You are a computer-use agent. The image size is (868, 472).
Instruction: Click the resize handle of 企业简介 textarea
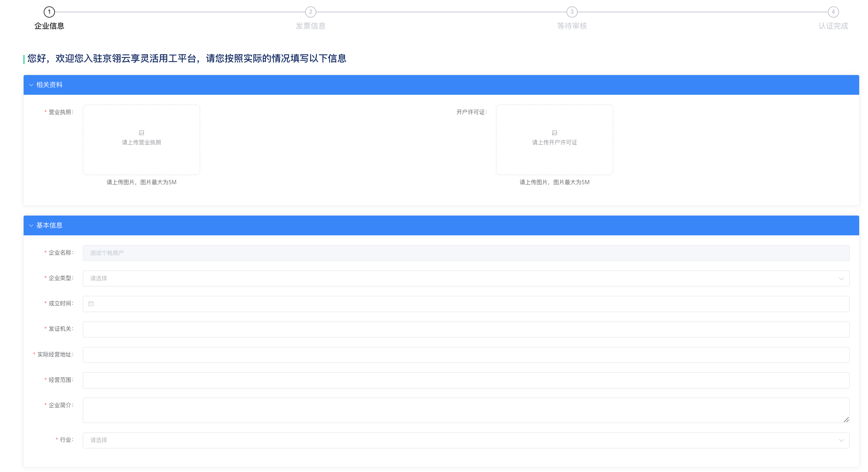(846, 420)
